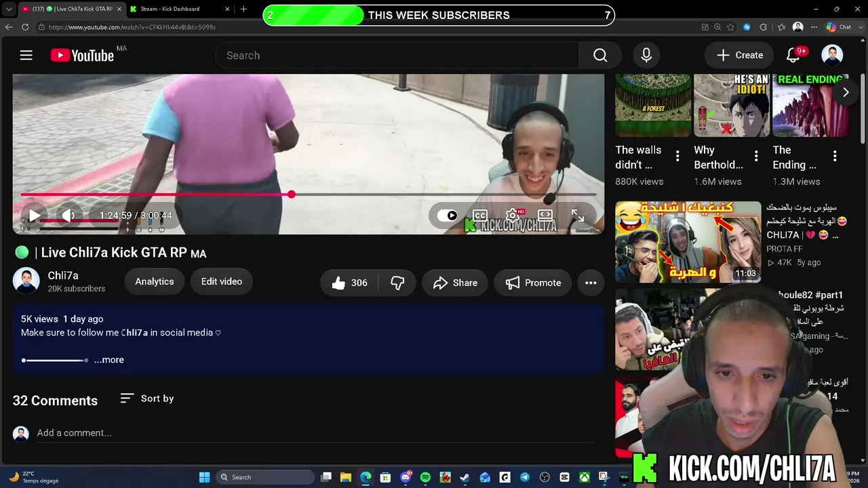Image resolution: width=868 pixels, height=488 pixels.
Task: Open the 'HE'S AN IDIOT!' thumbnail
Action: coord(732,105)
